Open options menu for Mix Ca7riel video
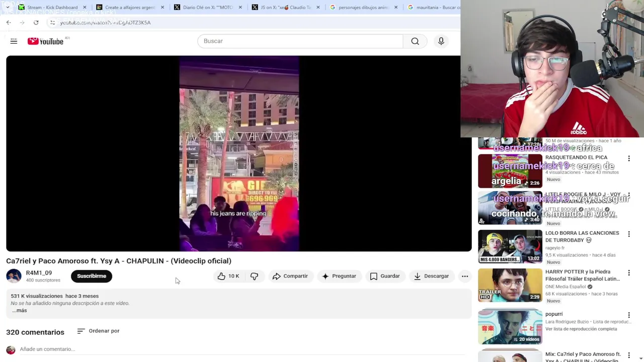Image resolution: width=644 pixels, height=362 pixels. [x=629, y=355]
